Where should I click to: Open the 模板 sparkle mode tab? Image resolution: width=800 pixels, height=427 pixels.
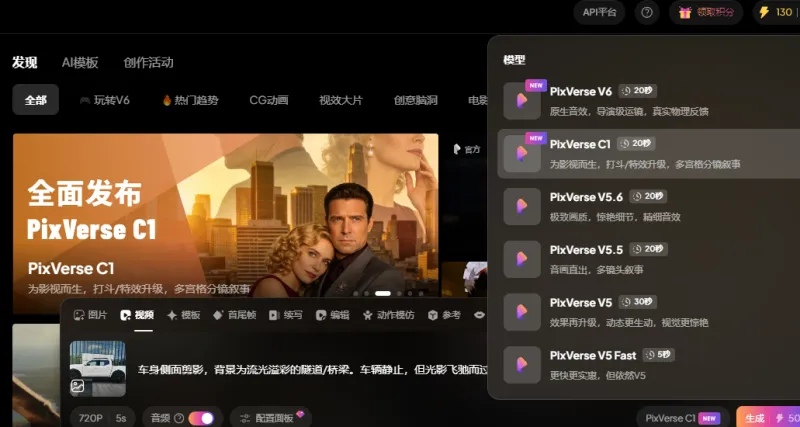(x=183, y=315)
